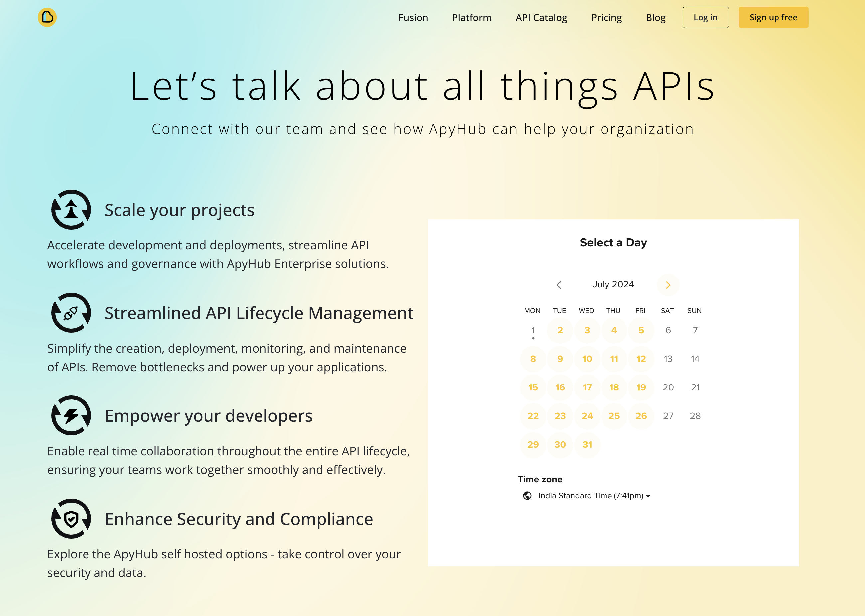Navigate to the API Catalog page
Viewport: 865px width, 616px height.
[541, 17]
